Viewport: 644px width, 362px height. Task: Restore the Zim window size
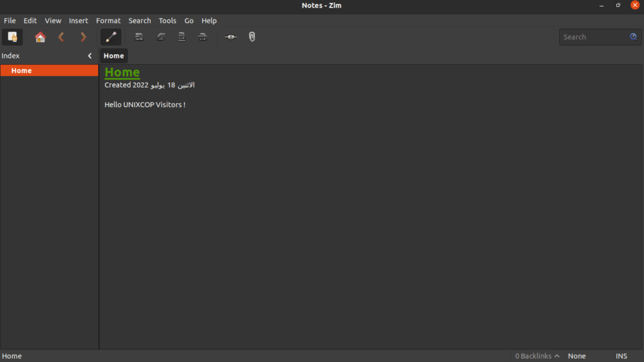pos(618,5)
